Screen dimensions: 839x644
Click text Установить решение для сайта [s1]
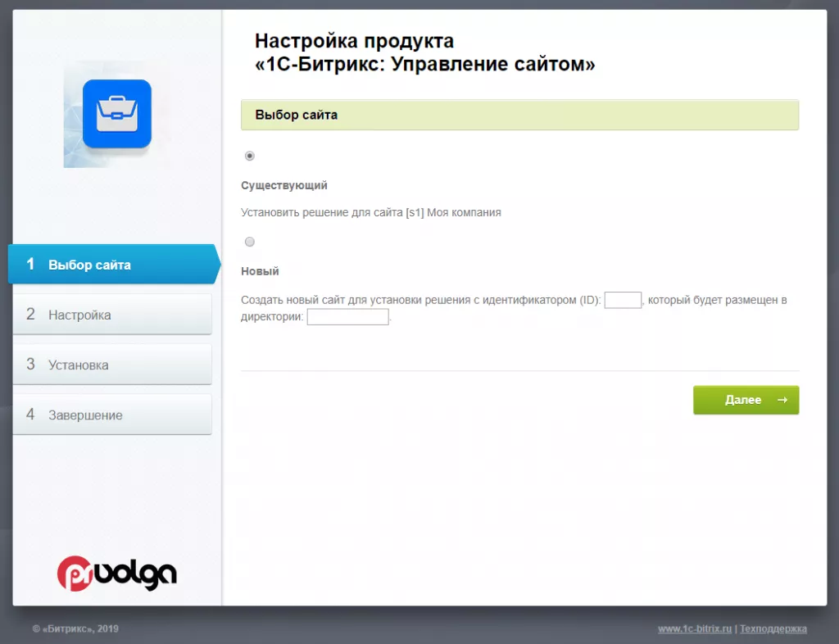point(333,212)
